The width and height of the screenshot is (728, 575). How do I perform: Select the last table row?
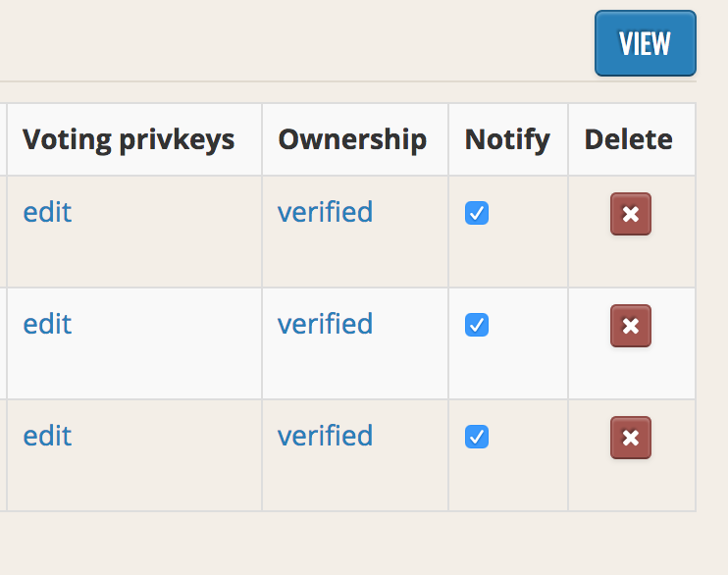[347, 455]
